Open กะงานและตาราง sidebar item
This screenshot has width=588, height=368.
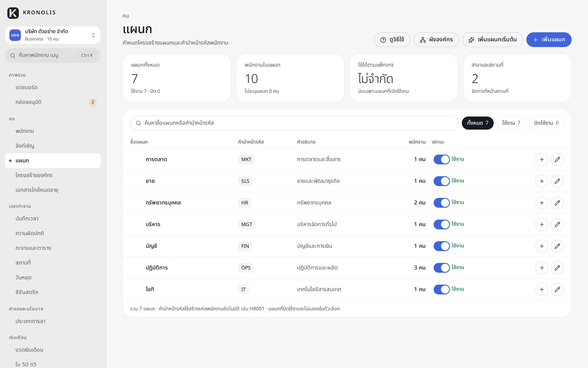(x=53, y=248)
